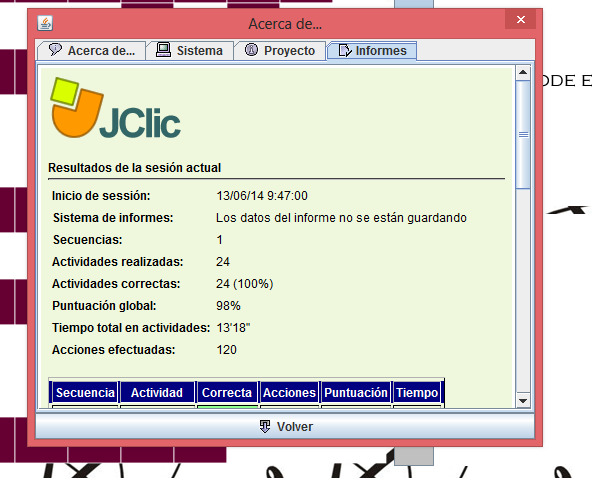Select the Informes tab
Screen dimensions: 592x478
coord(372,51)
